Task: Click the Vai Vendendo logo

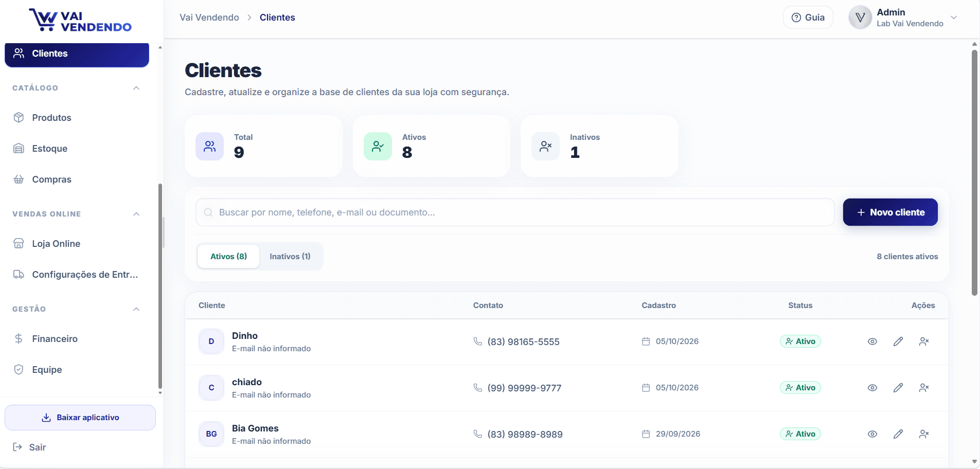Action: tap(80, 20)
